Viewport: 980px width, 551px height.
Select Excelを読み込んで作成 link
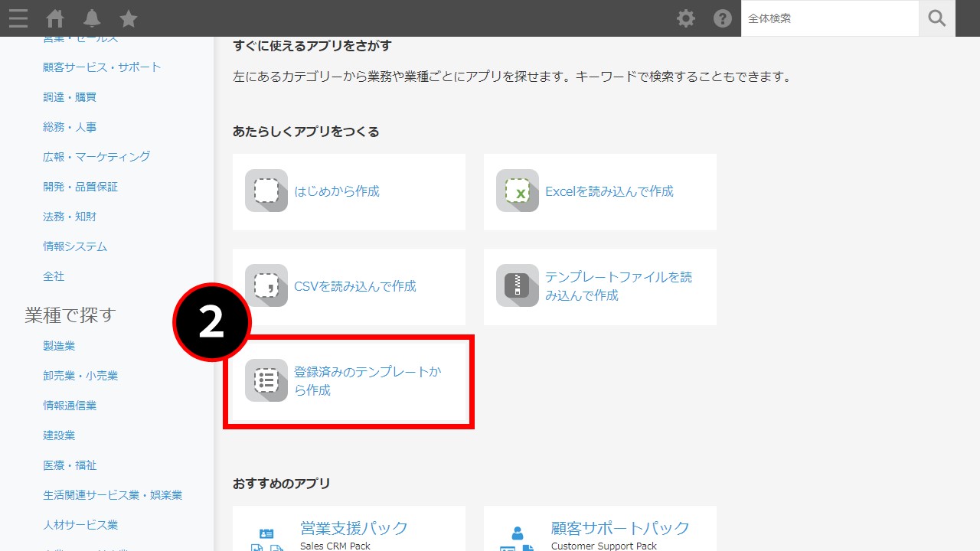[609, 191]
